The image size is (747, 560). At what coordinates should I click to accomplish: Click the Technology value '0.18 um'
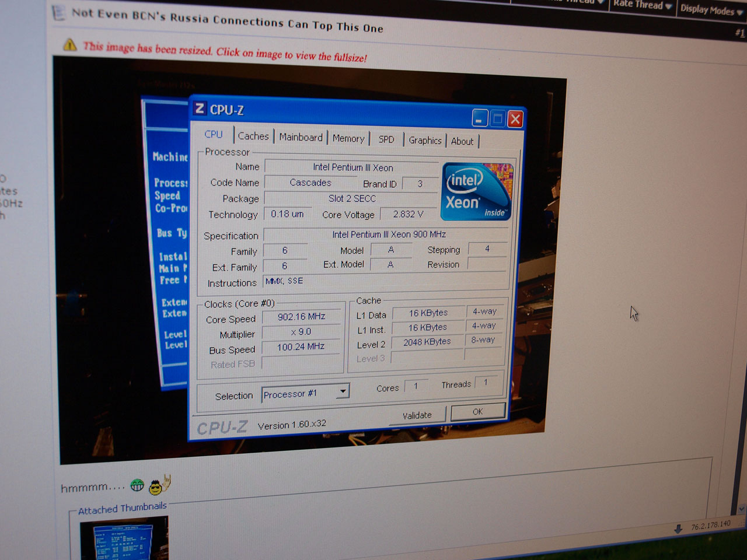click(287, 214)
